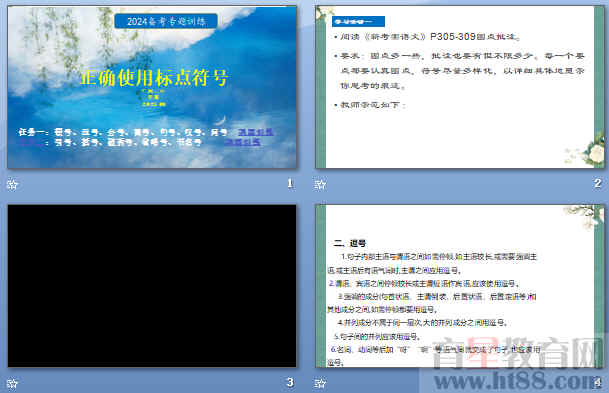The width and height of the screenshot is (609, 393).
Task: Click the 二、逗号 heading on slide 4
Action: [x=350, y=243]
